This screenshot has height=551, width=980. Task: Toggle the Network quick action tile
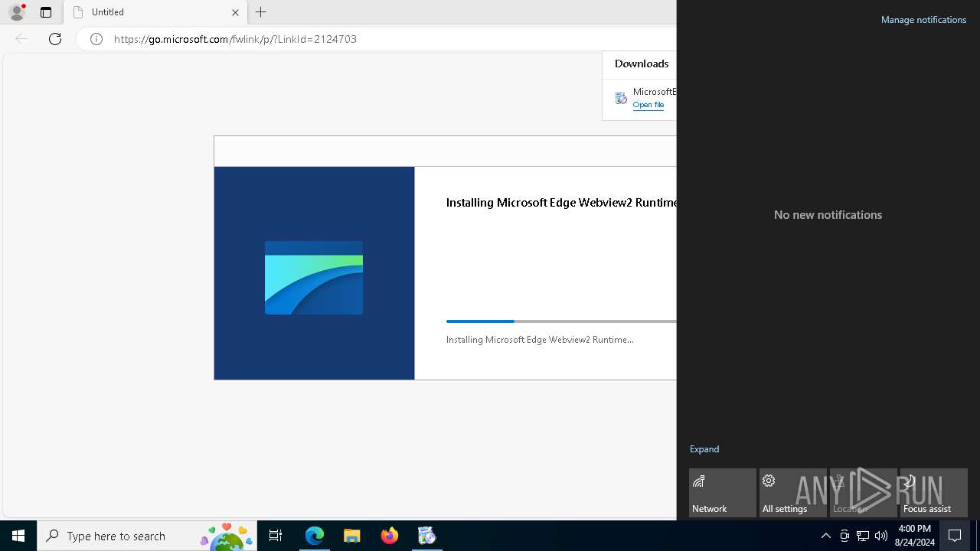click(x=723, y=493)
